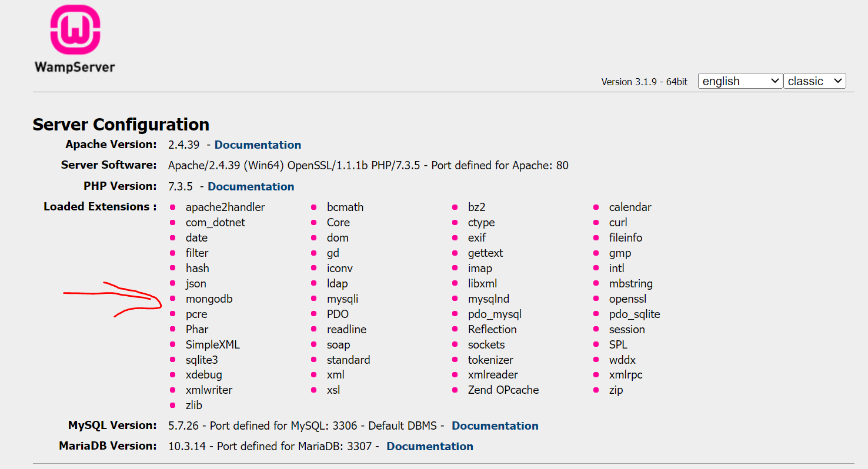Screen dimensions: 868x469
Task: Select the mbstring extension text
Action: pyautogui.click(x=631, y=283)
